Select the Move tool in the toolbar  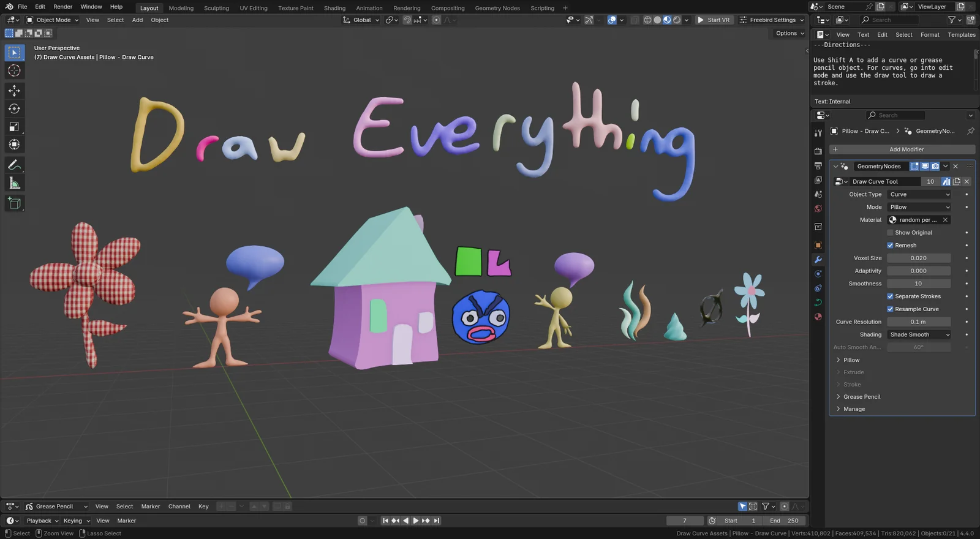point(14,91)
